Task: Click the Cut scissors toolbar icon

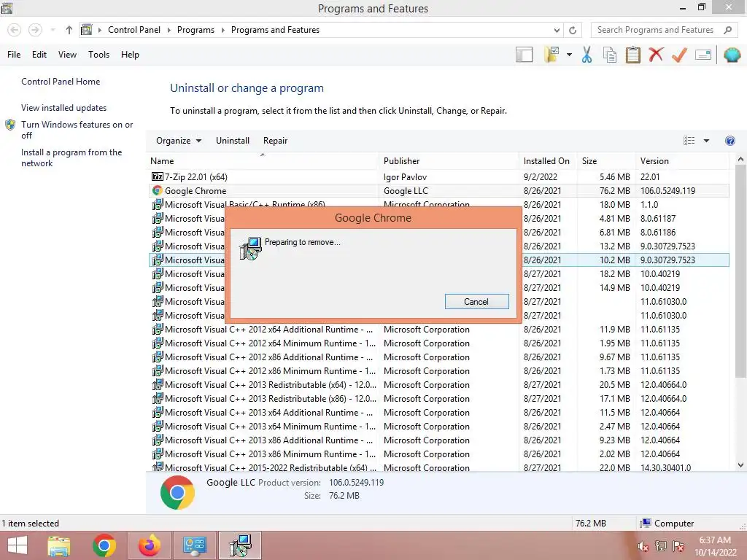Action: pyautogui.click(x=587, y=55)
